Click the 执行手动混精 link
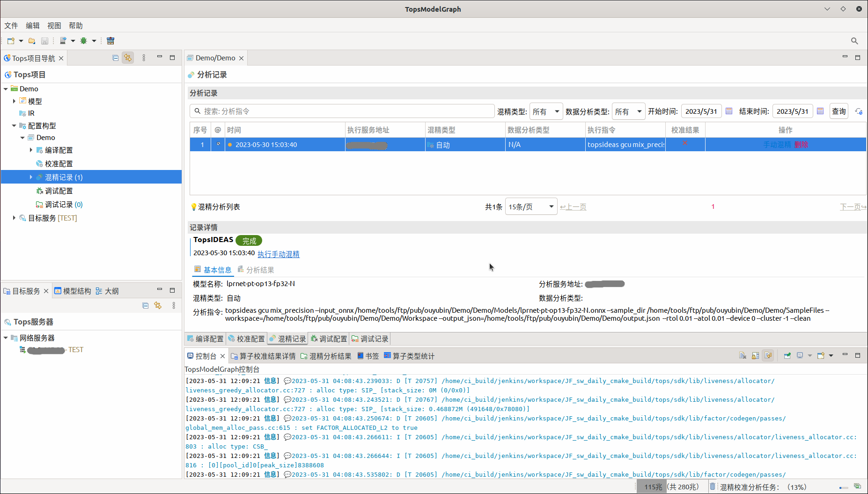The width and height of the screenshot is (868, 494). pos(279,254)
